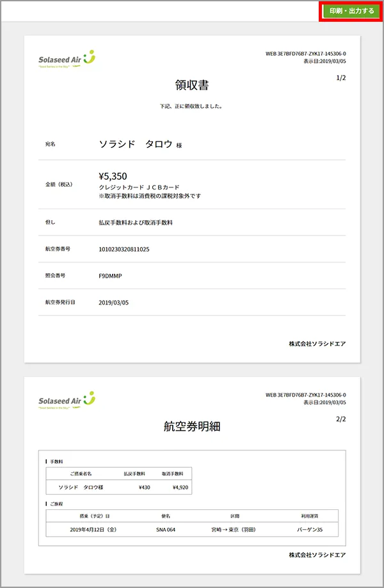The width and height of the screenshot is (384, 588).
Task: Select the ticket number 1010230320811025
Action: click(x=132, y=249)
